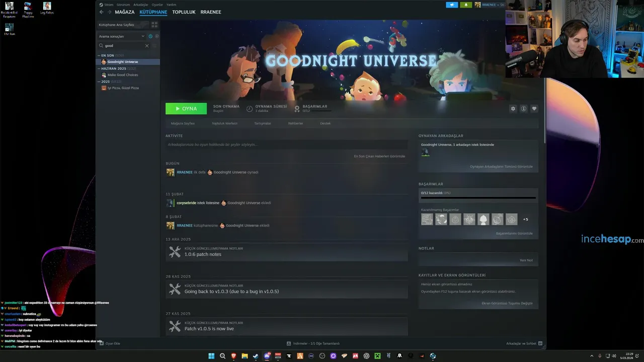Click the blue announcements megaphone button
The height and width of the screenshot is (362, 644).
click(x=452, y=5)
